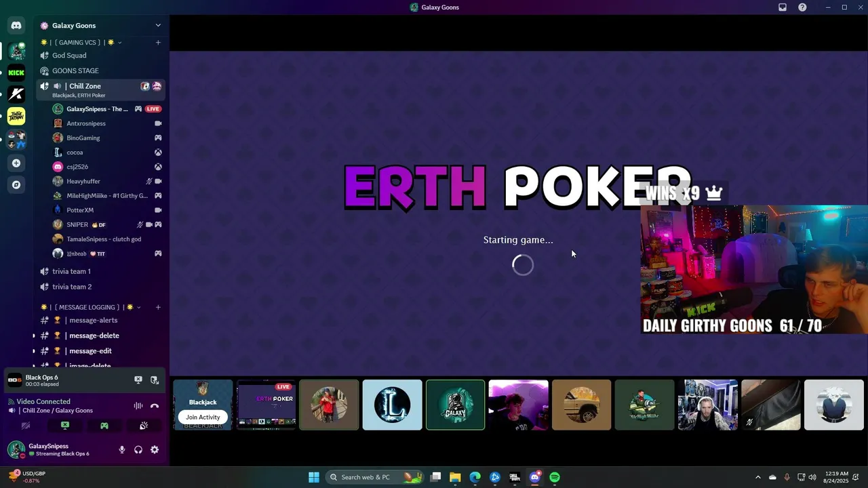868x488 pixels.
Task: Select user TamaleSnipess in voice list
Action: pyautogui.click(x=107, y=239)
